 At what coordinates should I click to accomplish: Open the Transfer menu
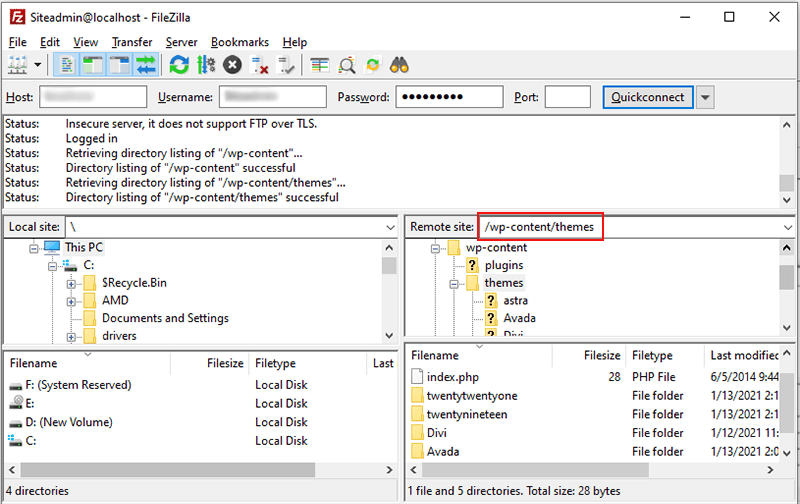click(x=132, y=42)
